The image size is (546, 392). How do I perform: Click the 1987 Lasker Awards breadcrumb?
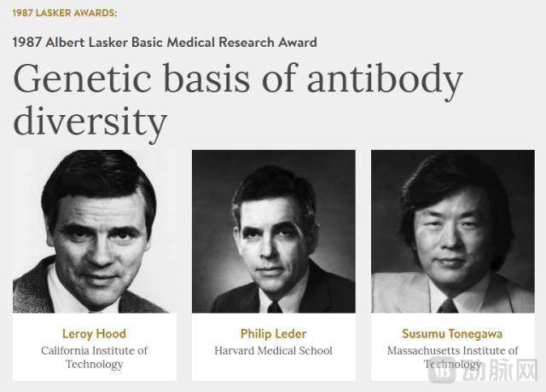point(65,13)
